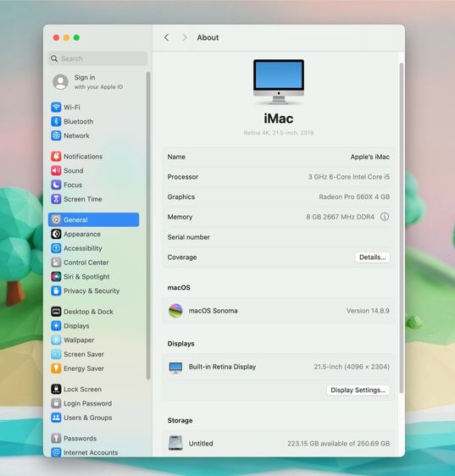Open the Users & Groups icon
The height and width of the screenshot is (476, 455).
click(56, 418)
